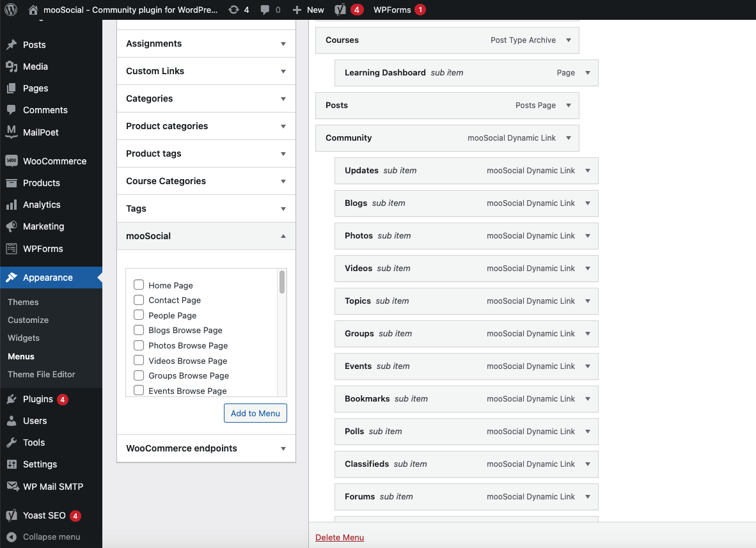Open Customize under Appearance

(28, 320)
